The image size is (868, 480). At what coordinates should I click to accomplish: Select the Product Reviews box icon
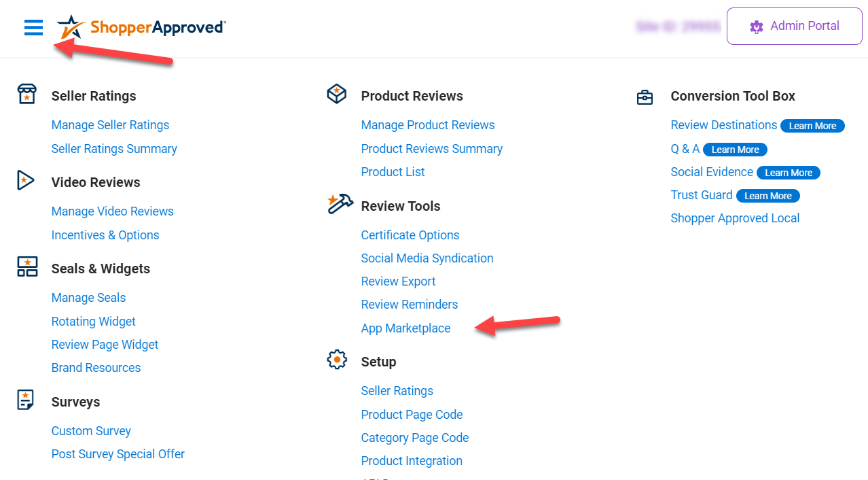pyautogui.click(x=336, y=94)
